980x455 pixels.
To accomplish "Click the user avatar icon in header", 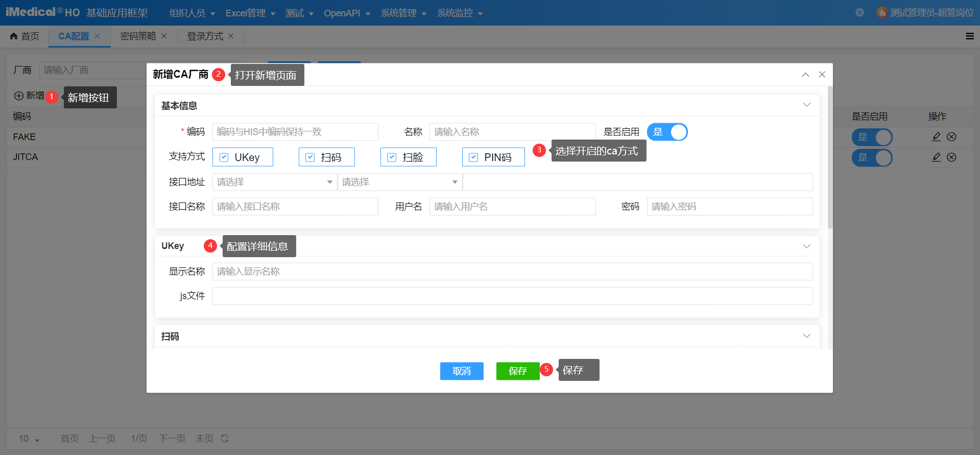I will [x=882, y=13].
